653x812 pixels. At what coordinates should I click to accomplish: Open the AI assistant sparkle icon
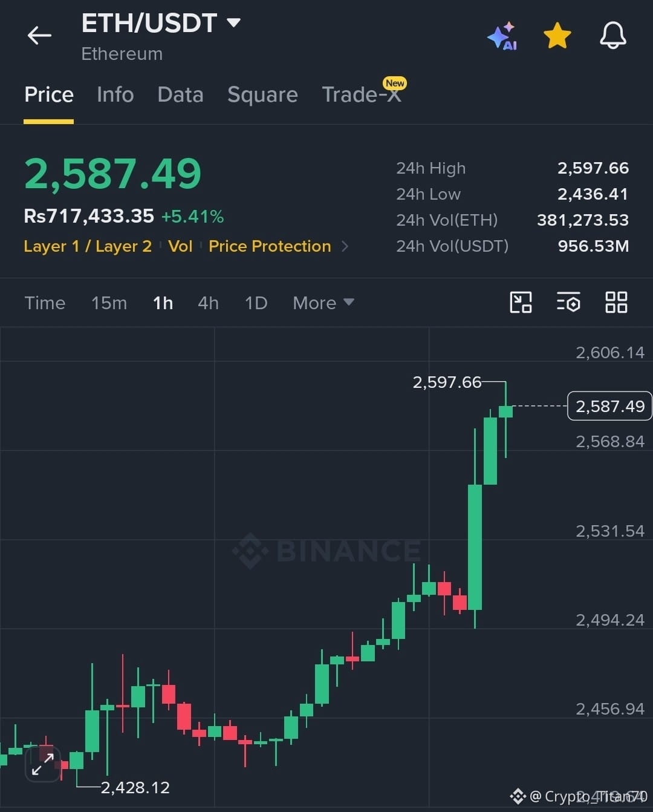point(502,36)
